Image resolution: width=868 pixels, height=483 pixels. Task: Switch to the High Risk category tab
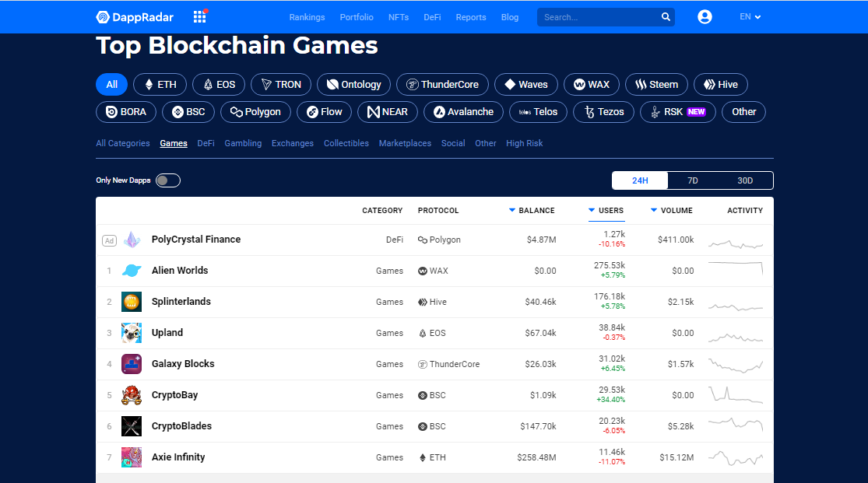point(524,143)
